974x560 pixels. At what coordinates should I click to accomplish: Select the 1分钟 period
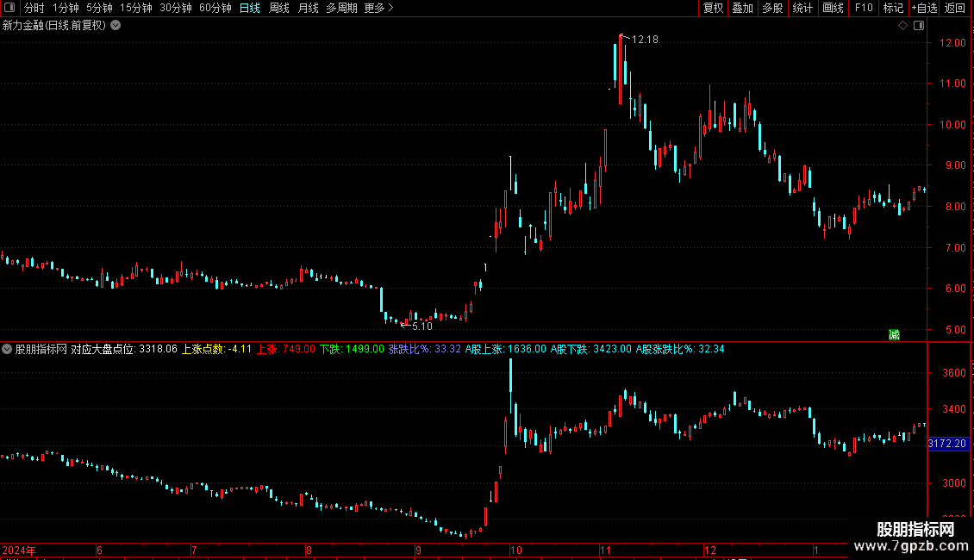click(x=66, y=8)
